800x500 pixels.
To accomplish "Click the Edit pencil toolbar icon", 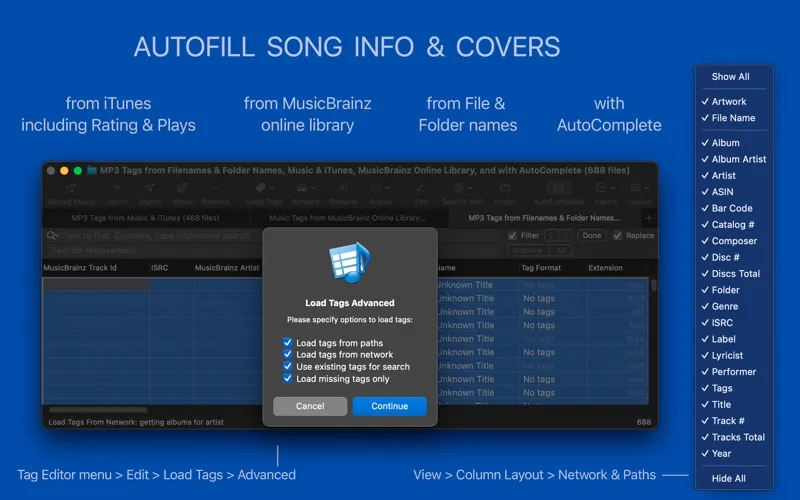I will [x=420, y=188].
